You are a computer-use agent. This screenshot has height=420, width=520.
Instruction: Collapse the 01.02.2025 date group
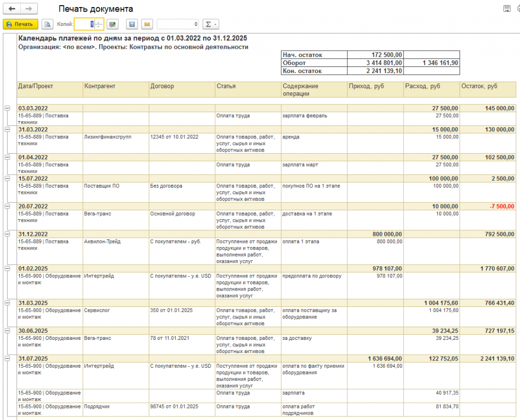(x=7, y=268)
